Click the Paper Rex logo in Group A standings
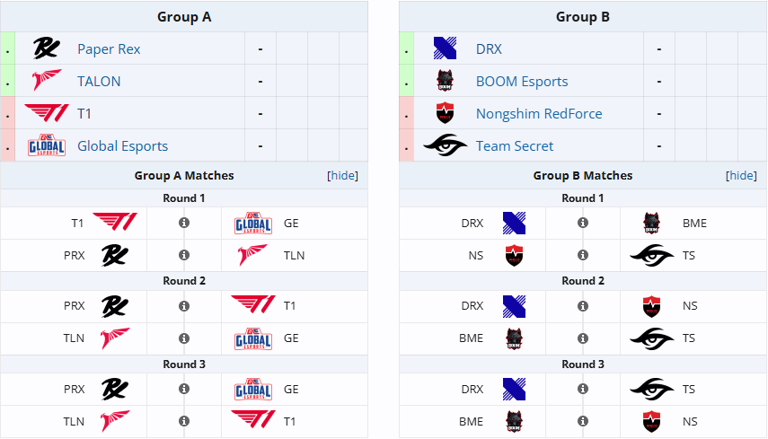The width and height of the screenshot is (768, 439). [45, 48]
